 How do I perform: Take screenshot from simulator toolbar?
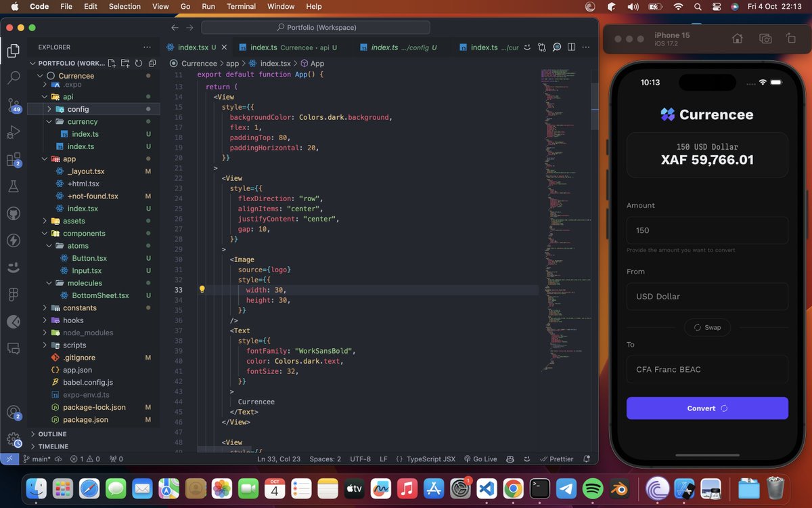(x=765, y=39)
